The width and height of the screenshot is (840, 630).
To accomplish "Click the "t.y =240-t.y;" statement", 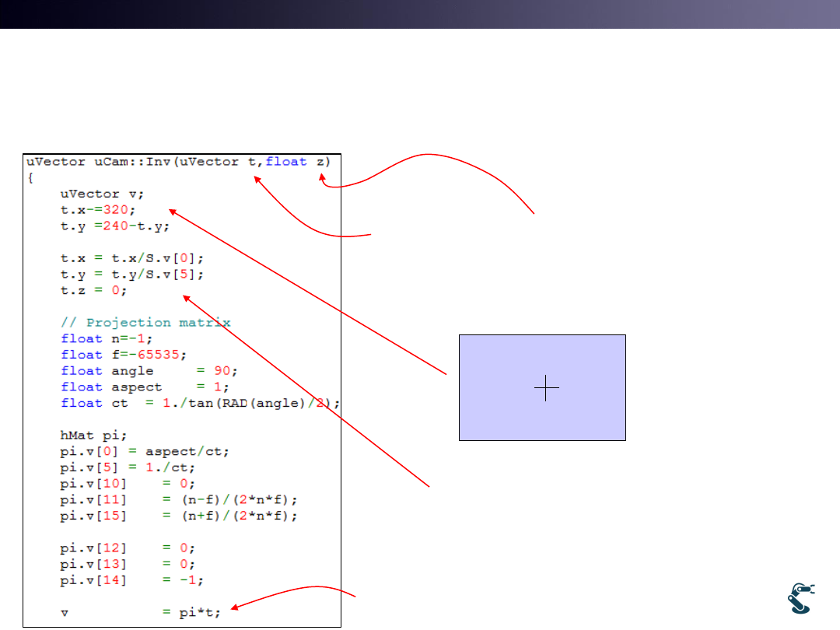I will pyautogui.click(x=115, y=226).
